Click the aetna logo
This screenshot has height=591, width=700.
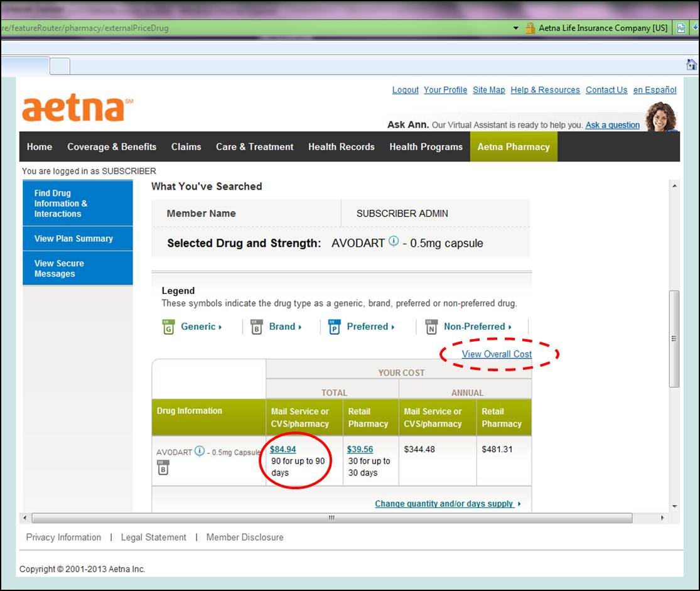(x=77, y=107)
